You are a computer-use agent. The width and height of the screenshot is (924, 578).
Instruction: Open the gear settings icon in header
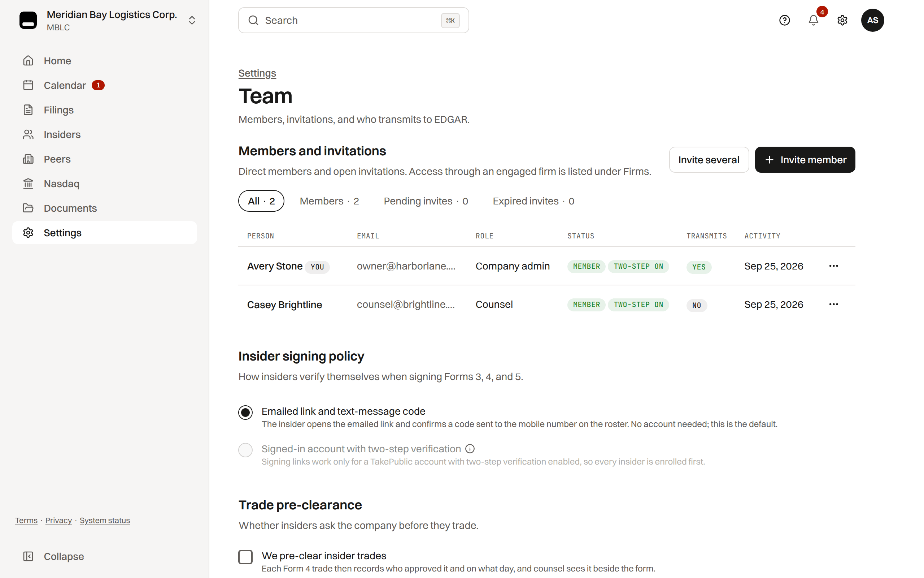[x=842, y=20]
